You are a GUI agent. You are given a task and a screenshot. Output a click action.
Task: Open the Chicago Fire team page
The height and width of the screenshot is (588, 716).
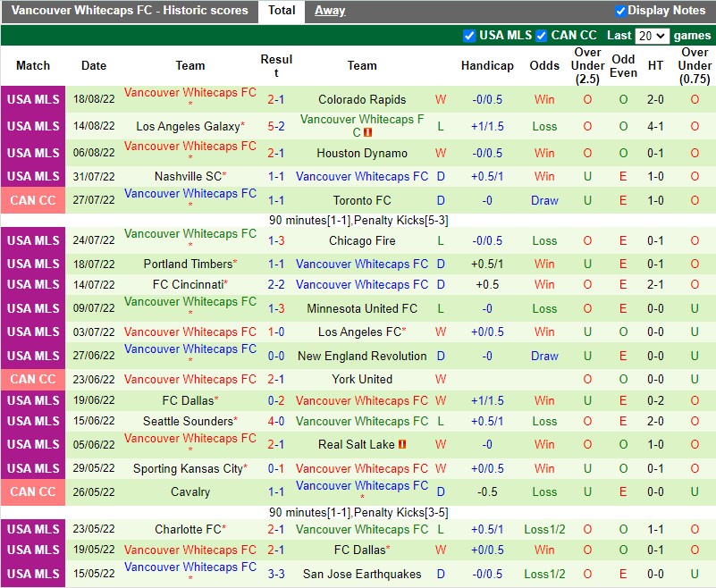[361, 239]
